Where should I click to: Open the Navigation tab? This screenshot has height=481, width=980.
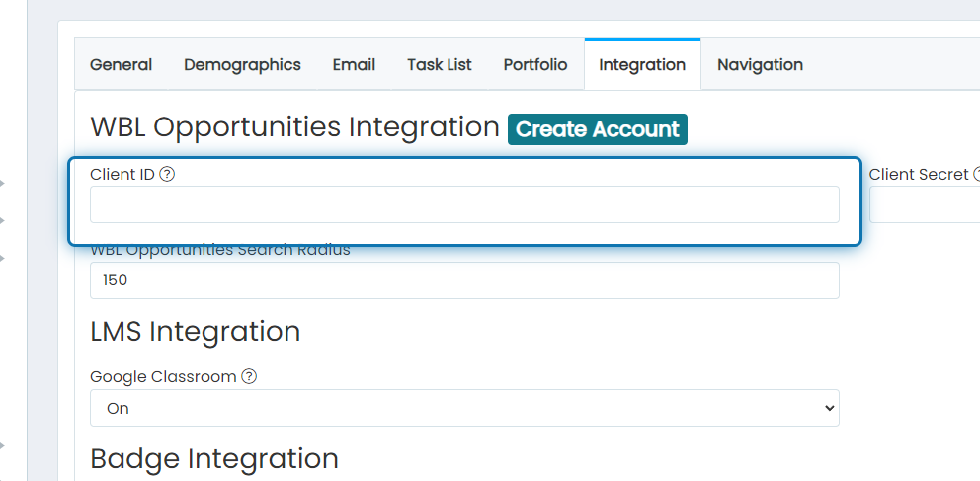point(760,65)
